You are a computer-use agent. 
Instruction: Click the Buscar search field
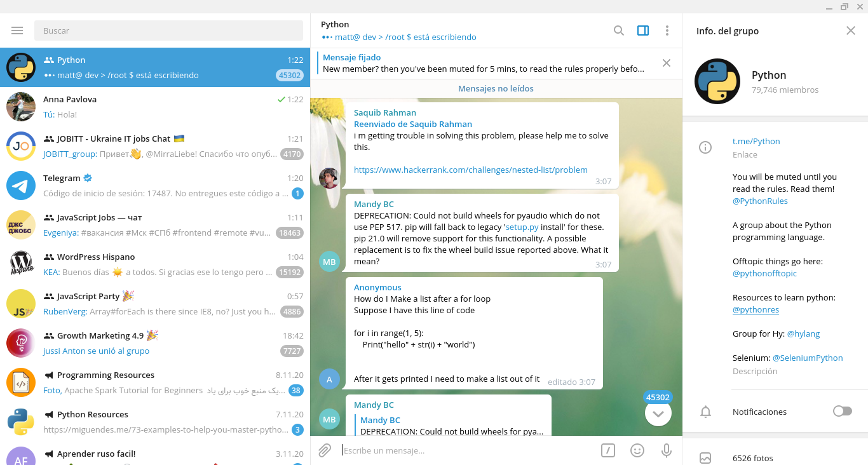point(168,30)
